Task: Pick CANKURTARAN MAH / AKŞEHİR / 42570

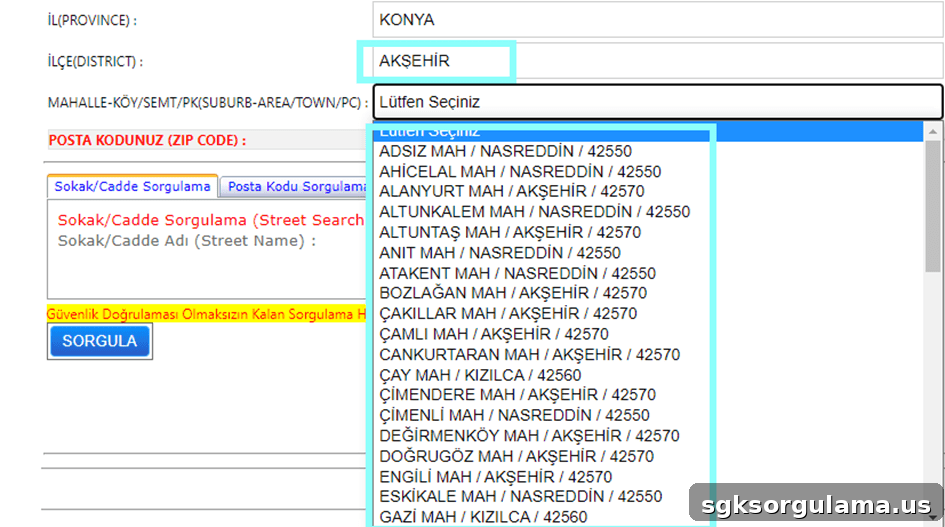Action: 648,355
